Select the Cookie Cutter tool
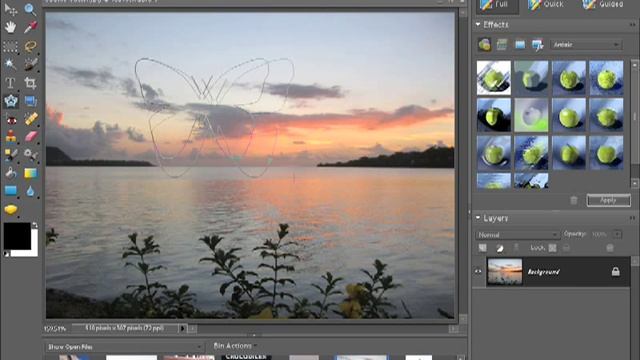This screenshot has height=360, width=640. pos(10,101)
